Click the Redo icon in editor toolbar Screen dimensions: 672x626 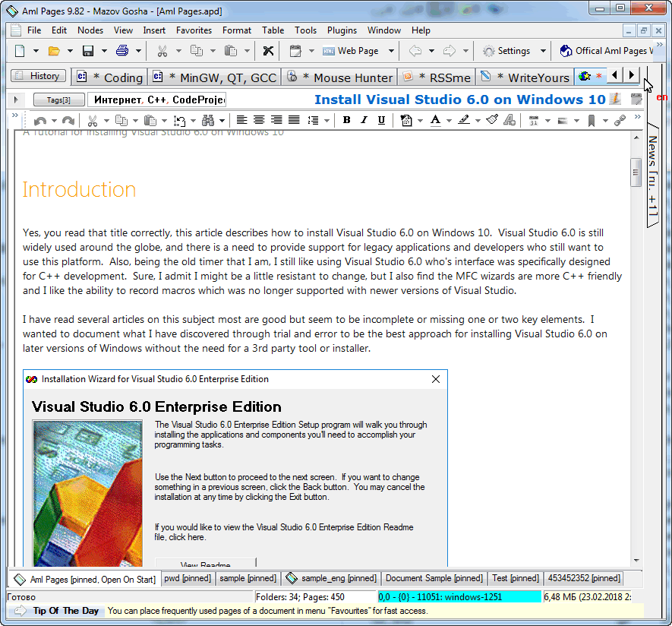coord(68,121)
